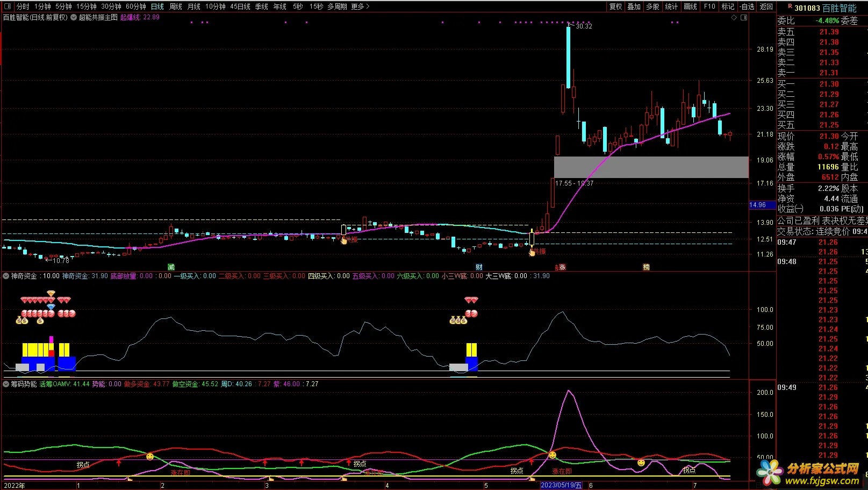868x490 pixels.
Task: Select the 月线 monthly period
Action: pyautogui.click(x=194, y=6)
